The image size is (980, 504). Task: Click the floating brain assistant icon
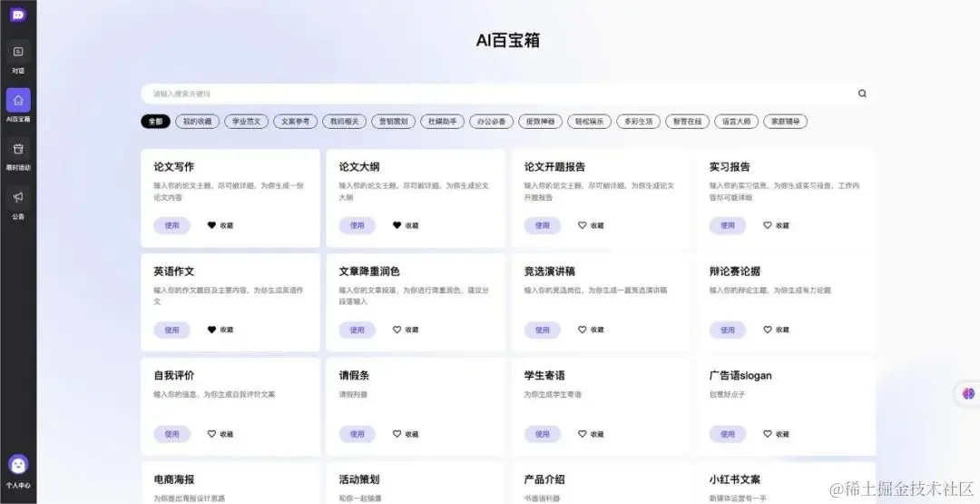[969, 393]
